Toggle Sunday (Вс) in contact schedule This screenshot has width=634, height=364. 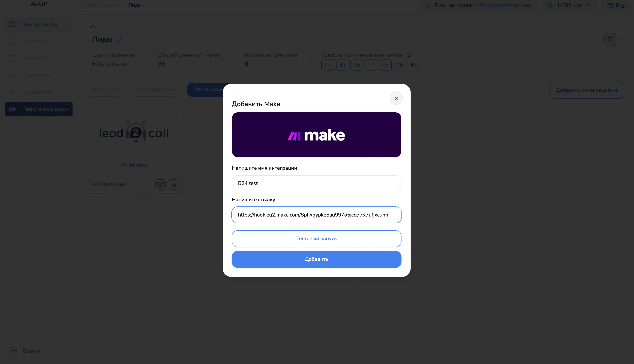(x=413, y=65)
